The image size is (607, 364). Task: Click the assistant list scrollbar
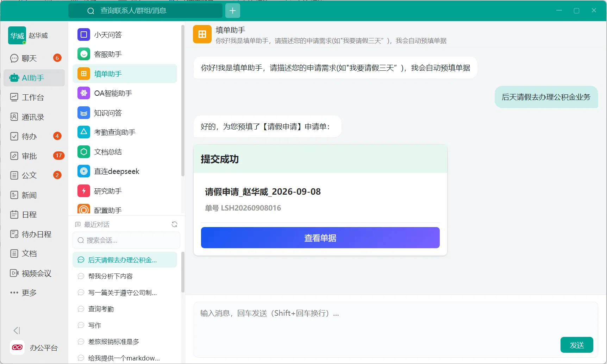[183, 101]
